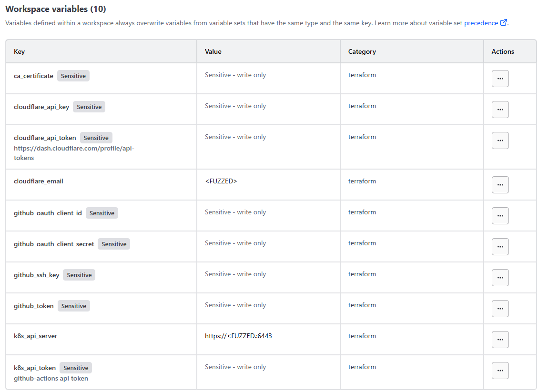The width and height of the screenshot is (538, 392).
Task: Click ellipsis button for github_ssh_key
Action: pos(500,278)
